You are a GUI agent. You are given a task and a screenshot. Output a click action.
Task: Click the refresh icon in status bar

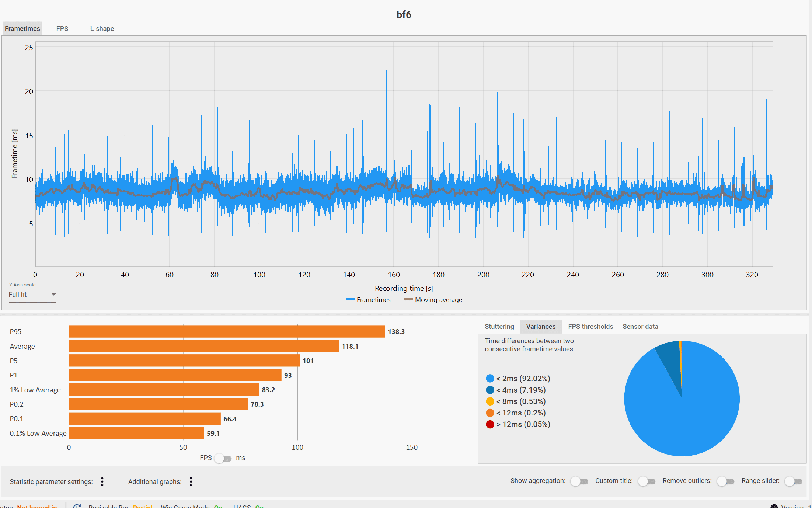[77, 507]
